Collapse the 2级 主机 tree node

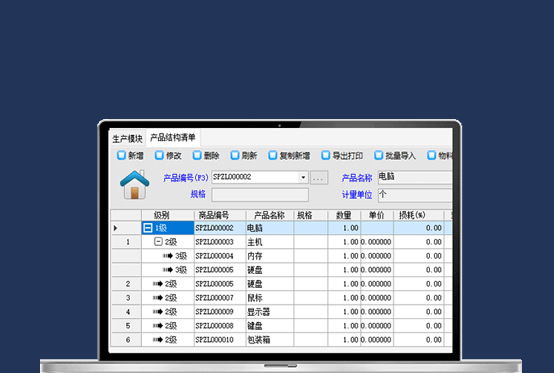[158, 242]
